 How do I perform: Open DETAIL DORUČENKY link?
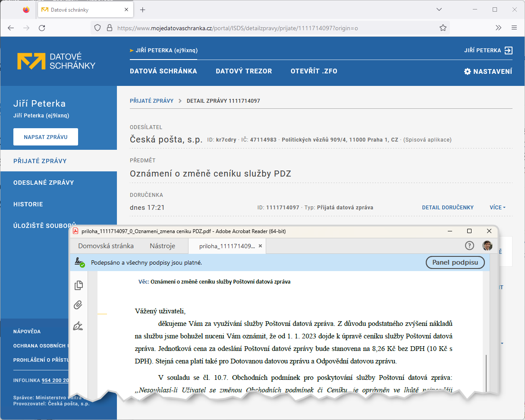pyautogui.click(x=448, y=208)
